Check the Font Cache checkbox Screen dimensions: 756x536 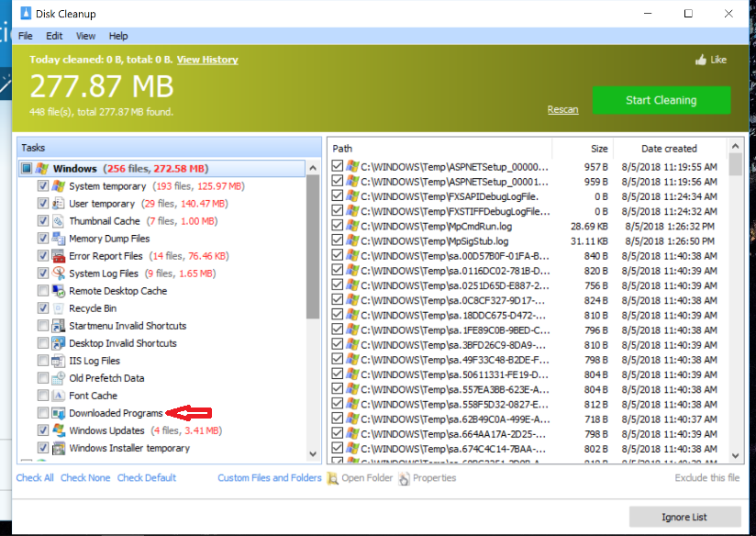(43, 396)
